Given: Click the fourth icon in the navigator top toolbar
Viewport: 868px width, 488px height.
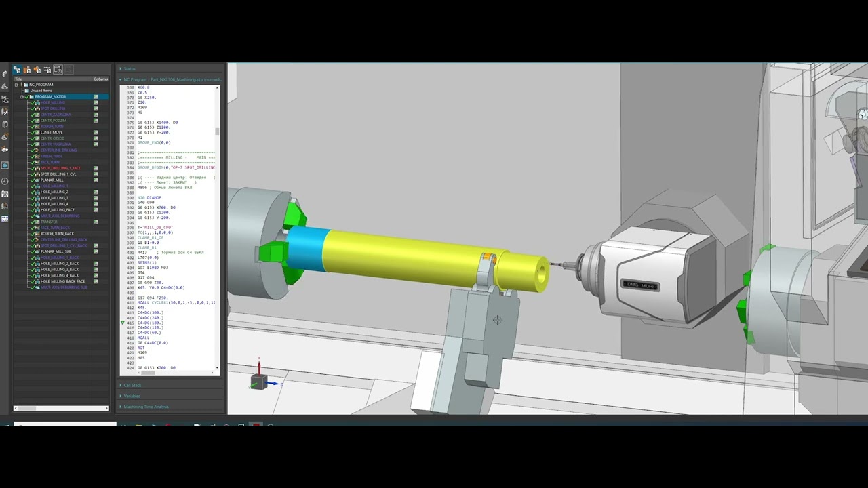Looking at the screenshot, I should pyautogui.click(x=47, y=70).
